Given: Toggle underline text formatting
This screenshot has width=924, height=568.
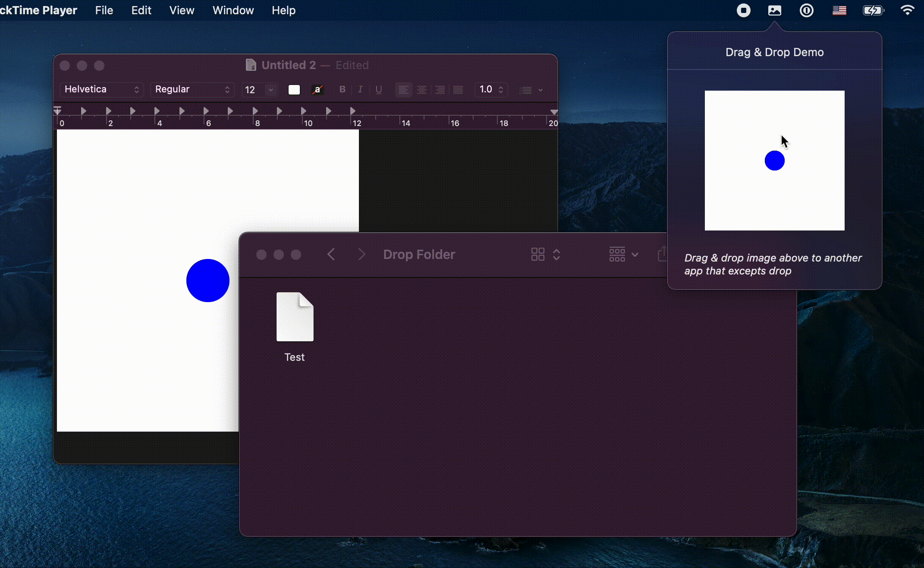Looking at the screenshot, I should pyautogui.click(x=378, y=89).
